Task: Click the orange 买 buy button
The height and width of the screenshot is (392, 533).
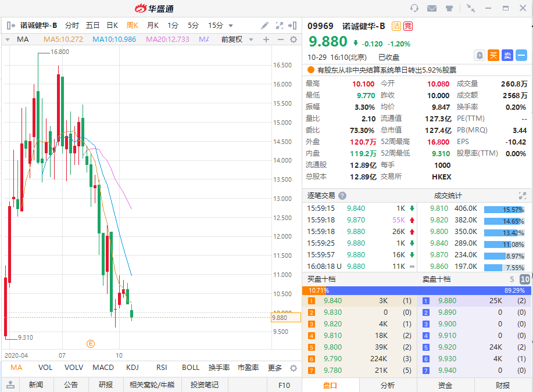Action: [x=493, y=55]
